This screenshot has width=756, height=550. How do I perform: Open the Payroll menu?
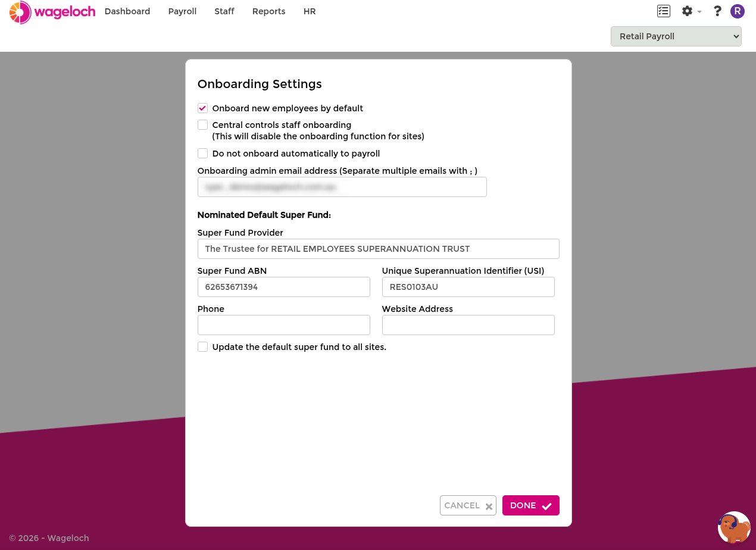click(182, 11)
